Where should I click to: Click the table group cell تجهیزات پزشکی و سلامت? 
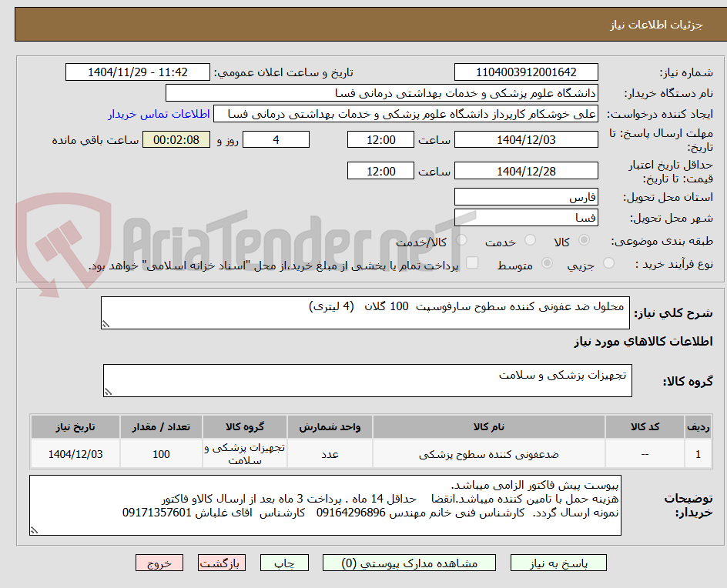point(245,454)
